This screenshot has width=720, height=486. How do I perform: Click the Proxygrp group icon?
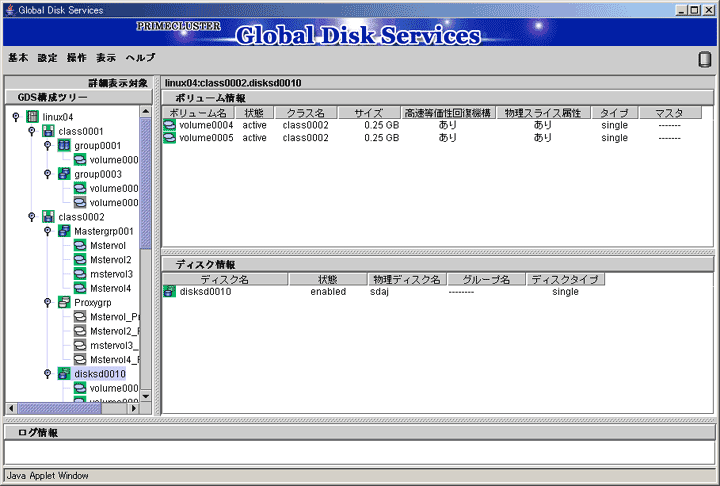click(64, 302)
